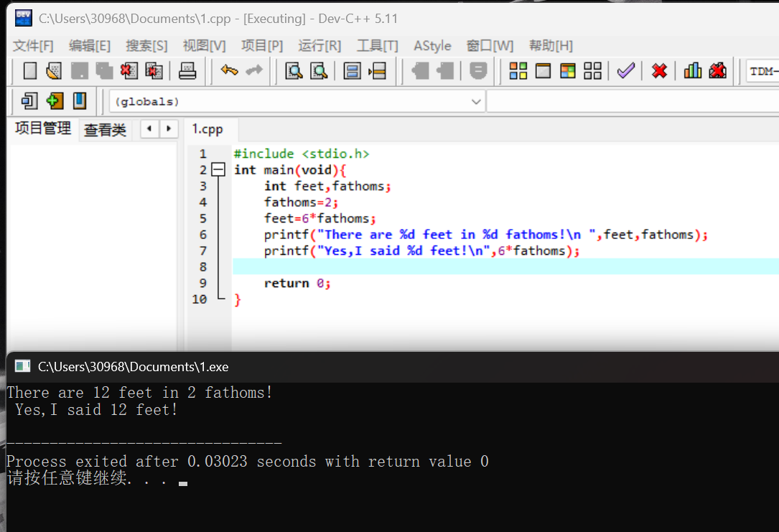Click the first icon in the second toolbar row
The image size is (779, 532).
coord(29,101)
